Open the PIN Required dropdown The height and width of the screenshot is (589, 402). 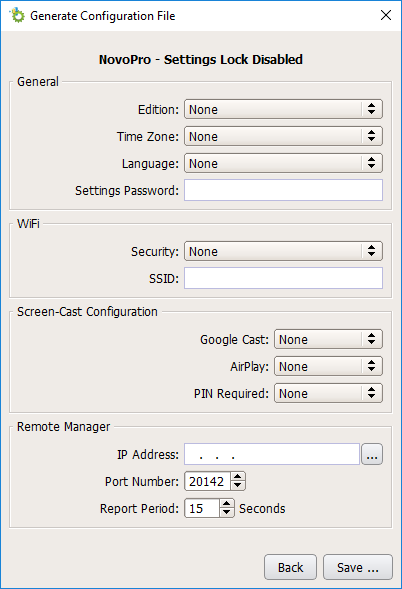328,393
